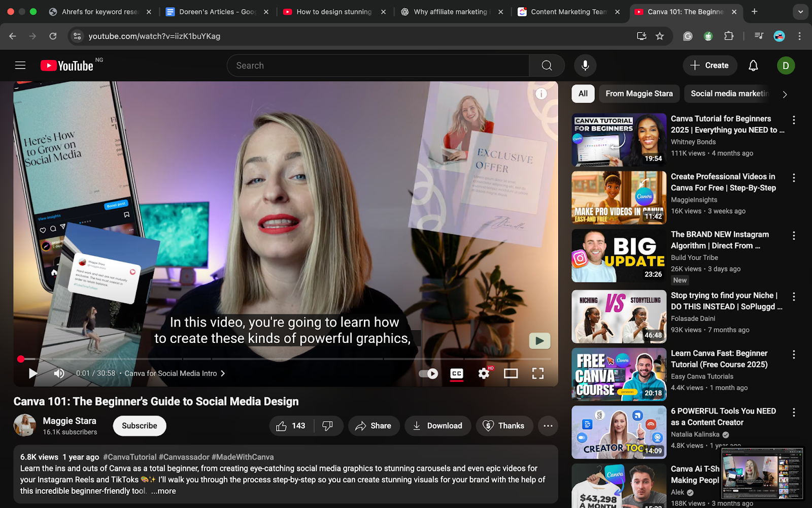Enter full screen mode
The width and height of the screenshot is (812, 508).
[x=538, y=373]
